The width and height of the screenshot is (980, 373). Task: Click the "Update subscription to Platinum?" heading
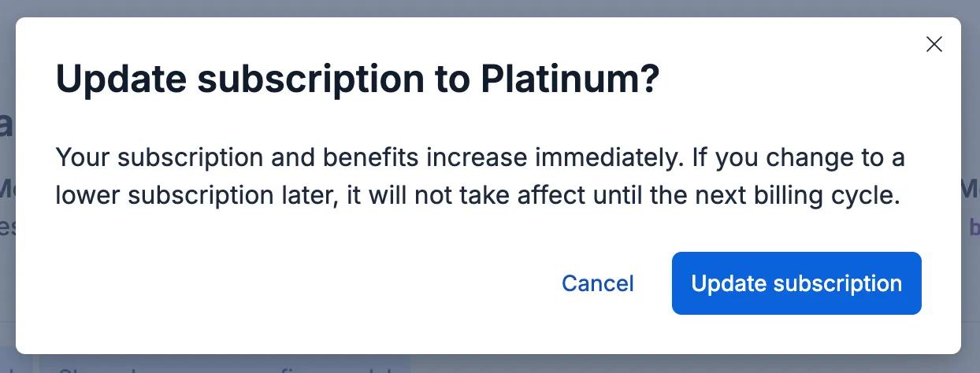point(357,81)
